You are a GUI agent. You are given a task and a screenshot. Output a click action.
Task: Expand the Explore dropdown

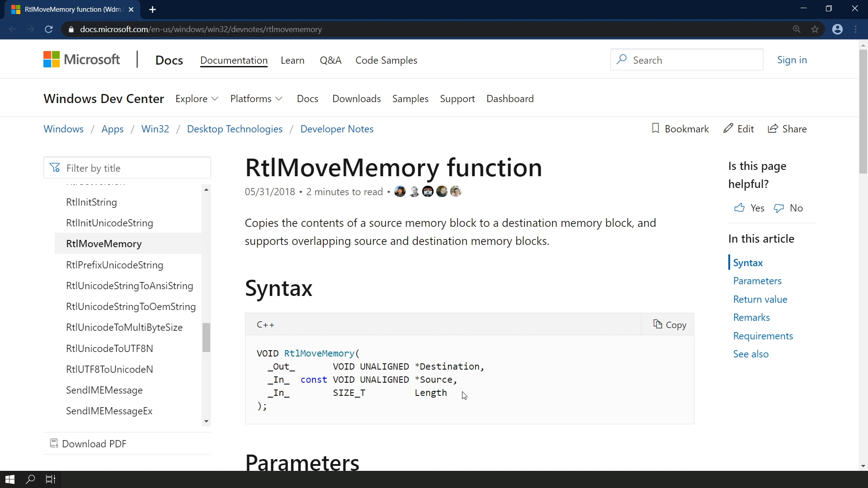coord(197,99)
